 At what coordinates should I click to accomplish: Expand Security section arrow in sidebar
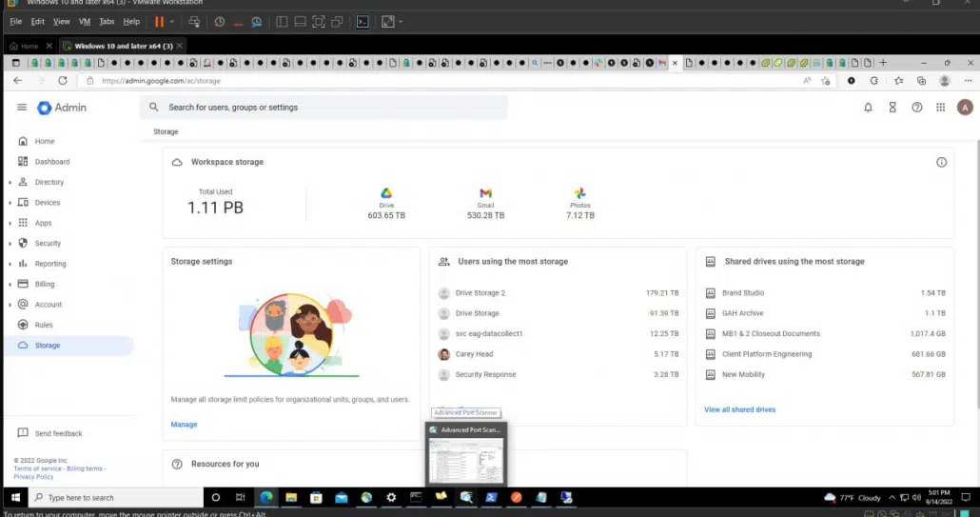10,244
